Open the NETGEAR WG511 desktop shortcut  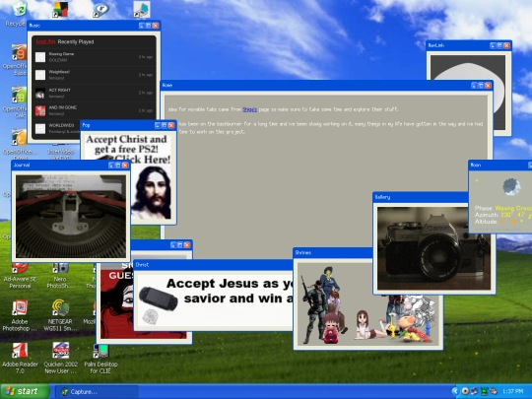(x=60, y=307)
